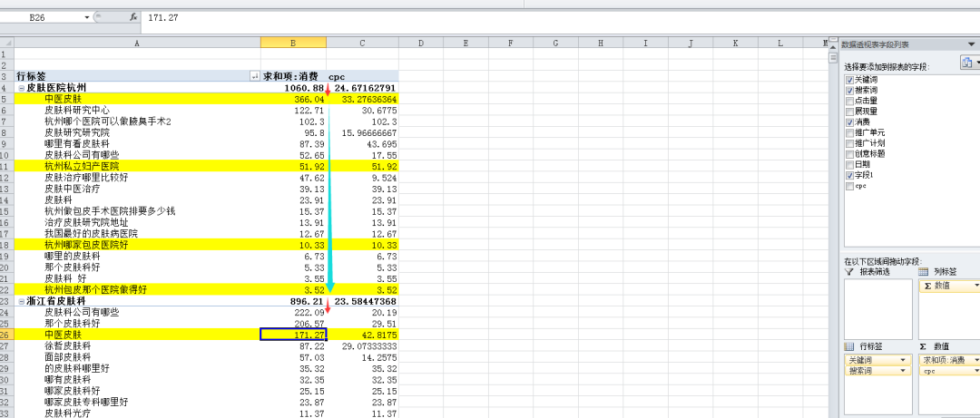Check the cpc field checkbox

point(849,185)
